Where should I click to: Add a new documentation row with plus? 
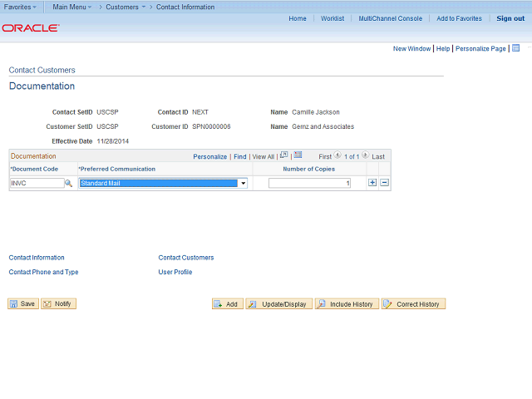pyautogui.click(x=372, y=183)
